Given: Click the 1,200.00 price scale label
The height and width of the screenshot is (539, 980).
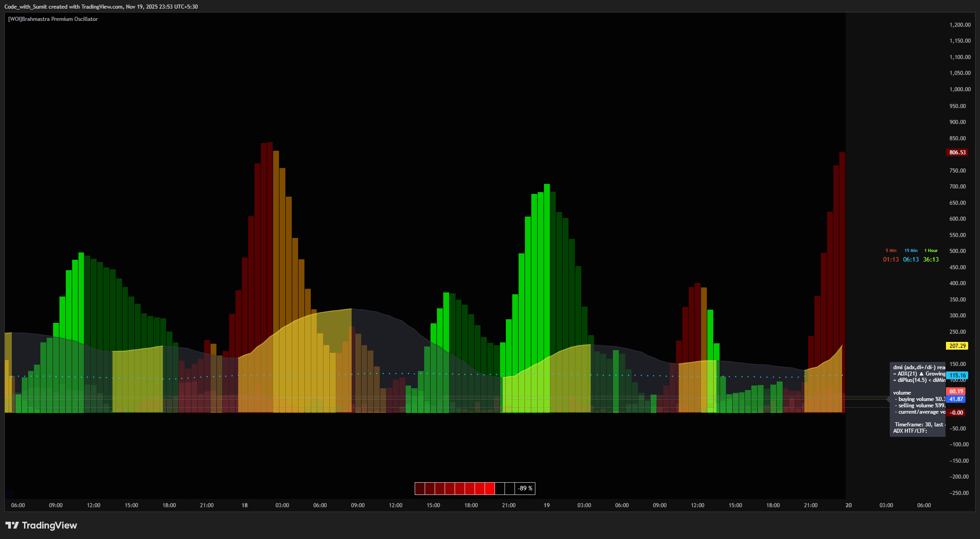Looking at the screenshot, I should 960,25.
